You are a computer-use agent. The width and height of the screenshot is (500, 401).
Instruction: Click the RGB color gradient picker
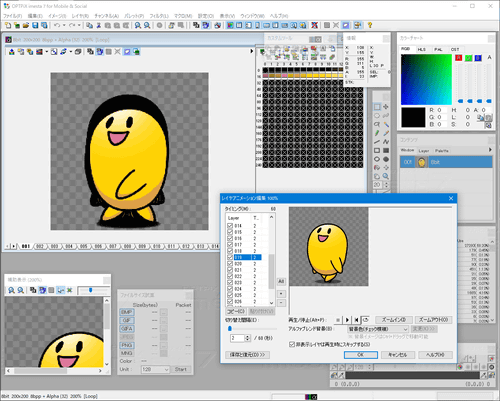(426, 79)
